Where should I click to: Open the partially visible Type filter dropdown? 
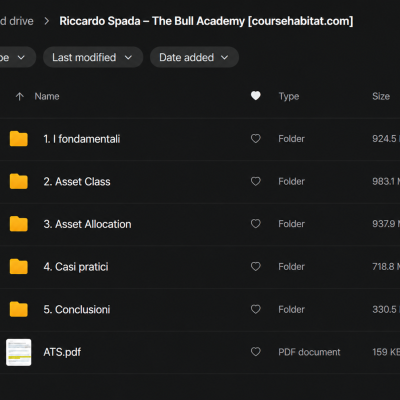click(17, 57)
